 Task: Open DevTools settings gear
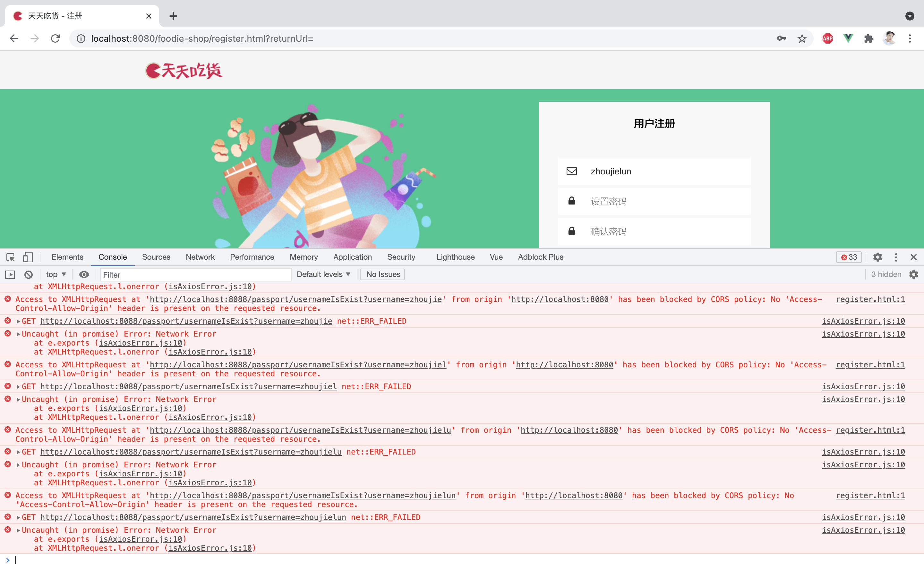point(877,257)
